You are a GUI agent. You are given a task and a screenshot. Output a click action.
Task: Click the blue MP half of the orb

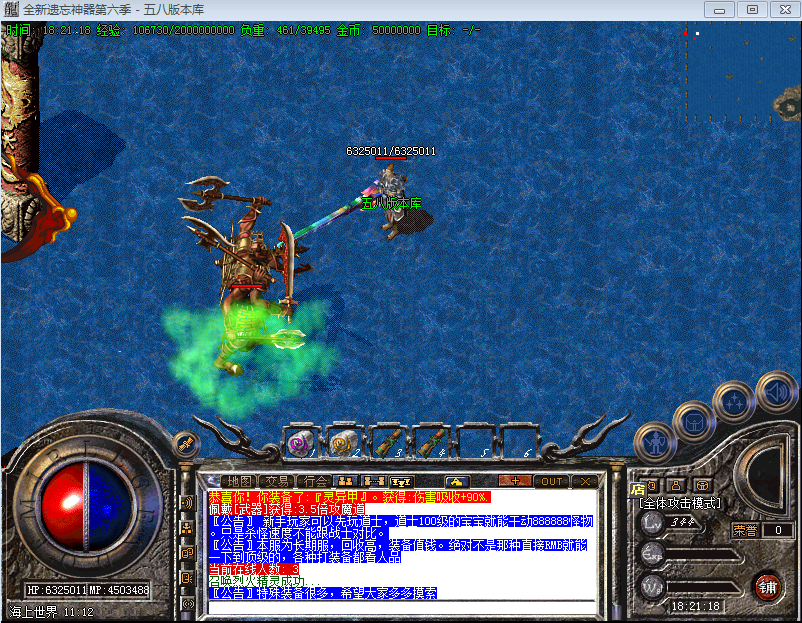[109, 506]
